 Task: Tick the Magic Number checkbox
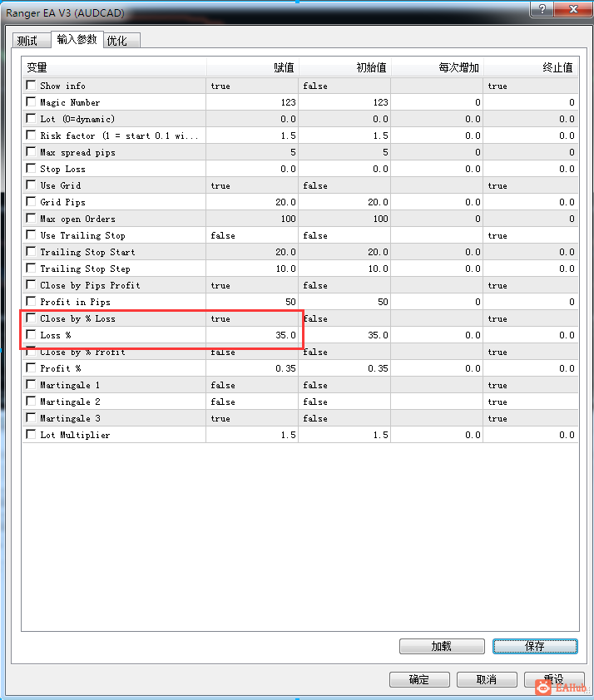tap(31, 101)
